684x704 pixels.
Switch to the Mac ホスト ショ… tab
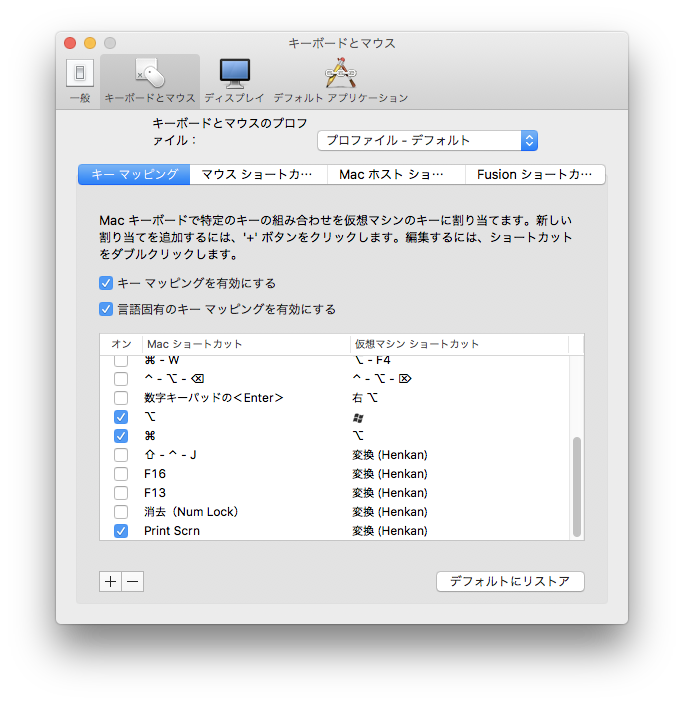(396, 174)
